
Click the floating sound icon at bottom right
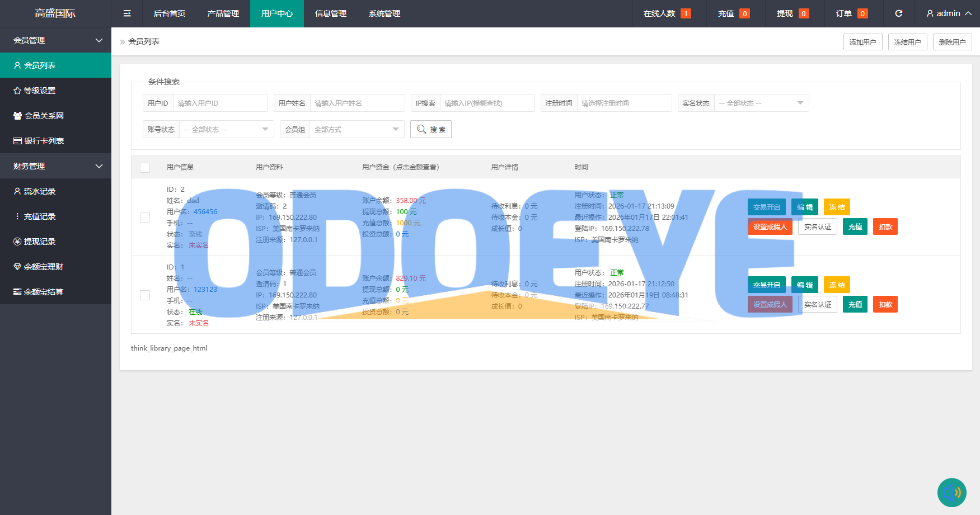pos(951,492)
